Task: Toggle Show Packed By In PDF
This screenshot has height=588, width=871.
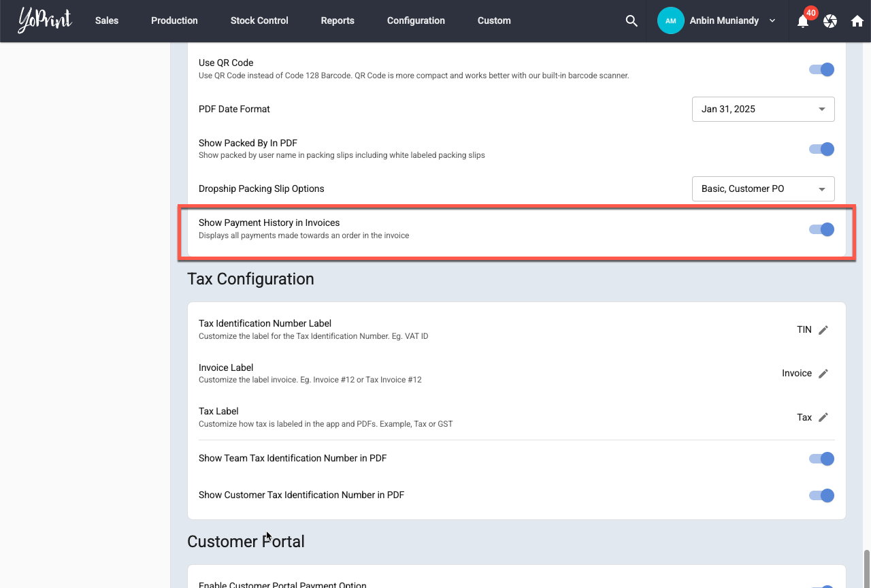Action: point(821,149)
